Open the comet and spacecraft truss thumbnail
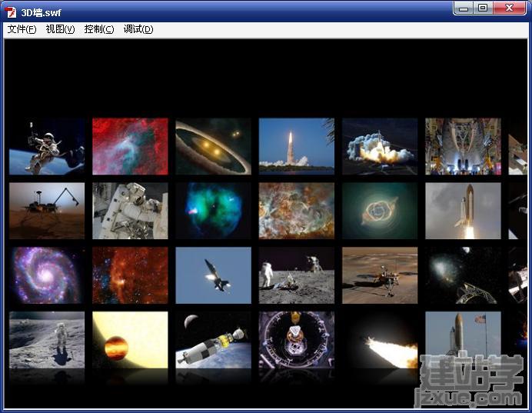 pos(463,275)
